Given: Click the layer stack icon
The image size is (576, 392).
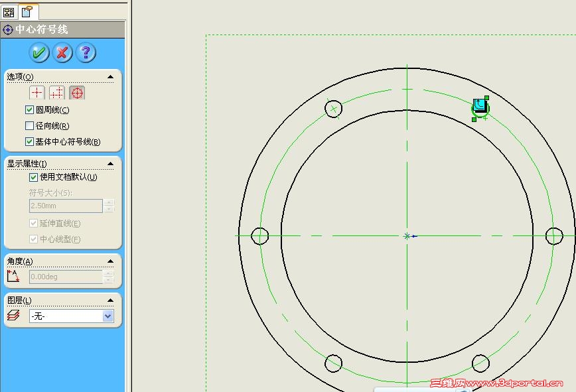Looking at the screenshot, I should 13,315.
